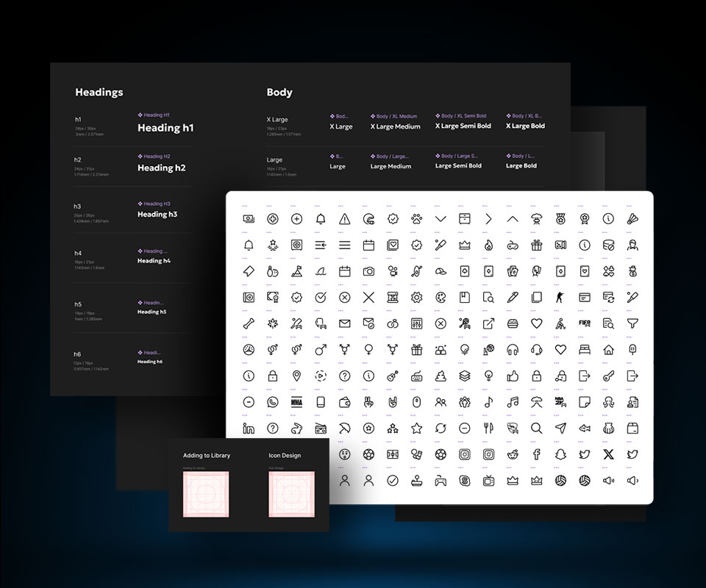Image resolution: width=706 pixels, height=588 pixels.
Task: Click the chevron down icon
Action: 441,219
